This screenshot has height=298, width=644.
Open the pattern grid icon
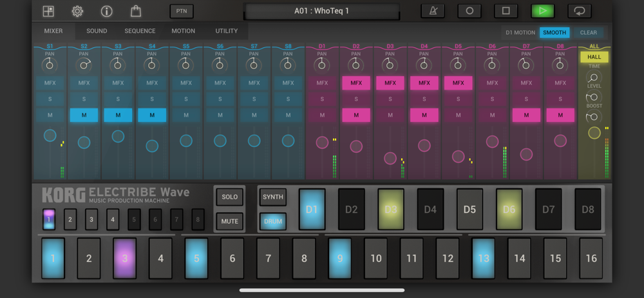click(48, 12)
